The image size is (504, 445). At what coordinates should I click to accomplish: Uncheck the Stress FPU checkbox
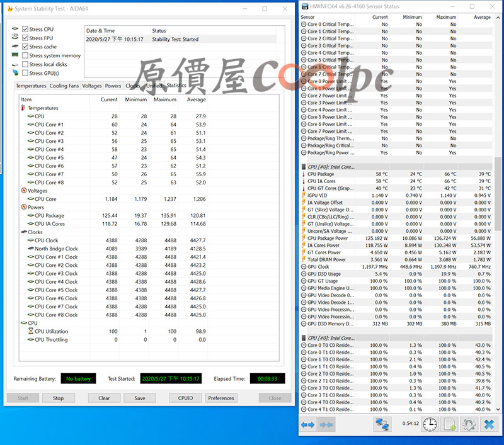click(x=25, y=38)
